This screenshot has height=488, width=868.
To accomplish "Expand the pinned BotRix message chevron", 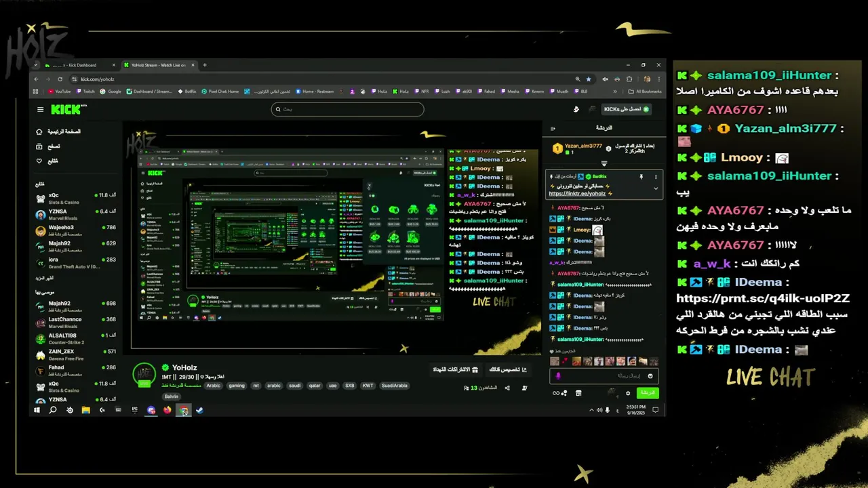I will click(x=656, y=188).
